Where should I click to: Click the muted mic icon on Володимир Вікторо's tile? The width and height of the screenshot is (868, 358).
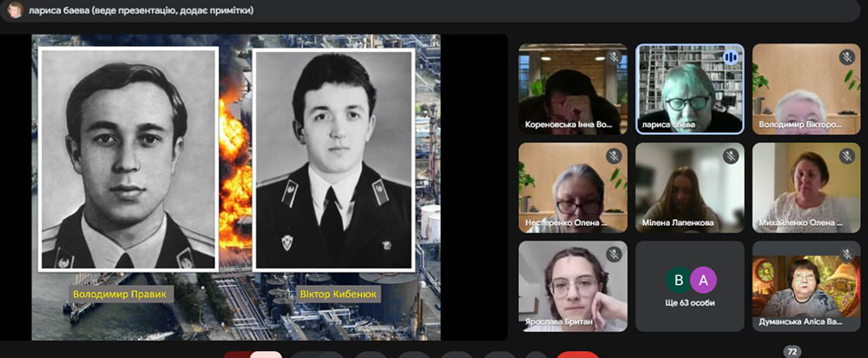(x=846, y=57)
